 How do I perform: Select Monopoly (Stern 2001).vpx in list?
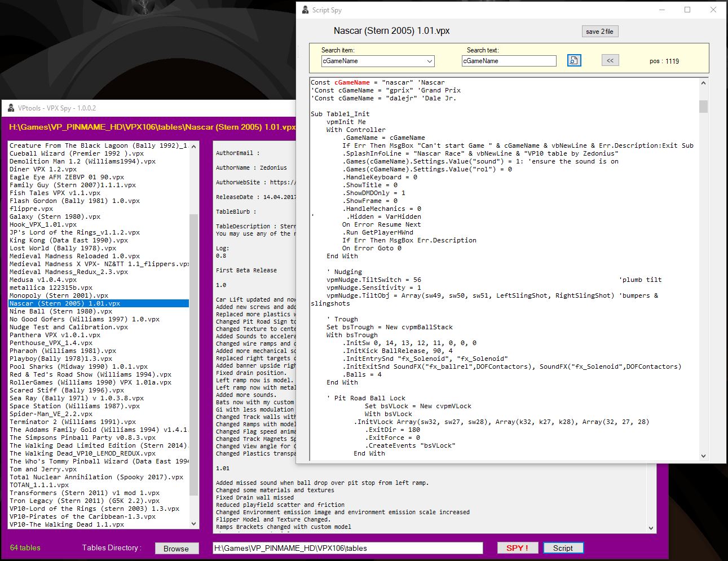tap(59, 295)
